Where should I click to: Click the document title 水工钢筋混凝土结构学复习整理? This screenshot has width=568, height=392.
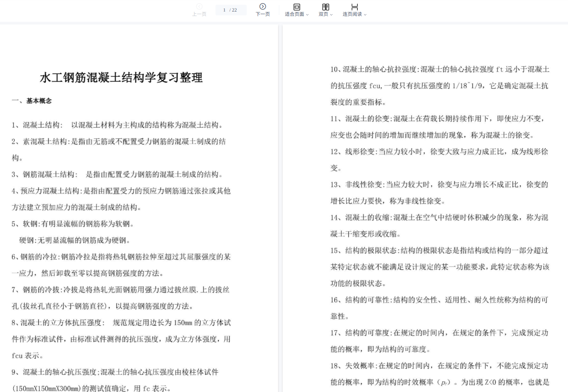121,77
